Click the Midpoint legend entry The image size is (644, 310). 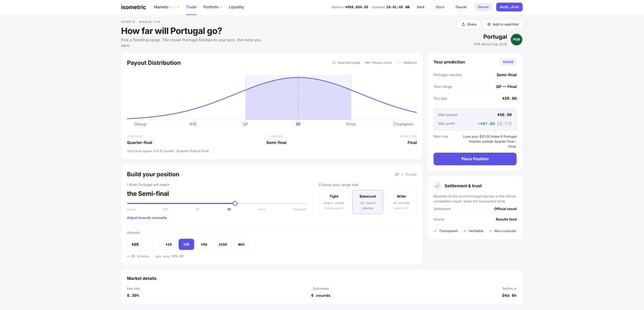(x=406, y=63)
